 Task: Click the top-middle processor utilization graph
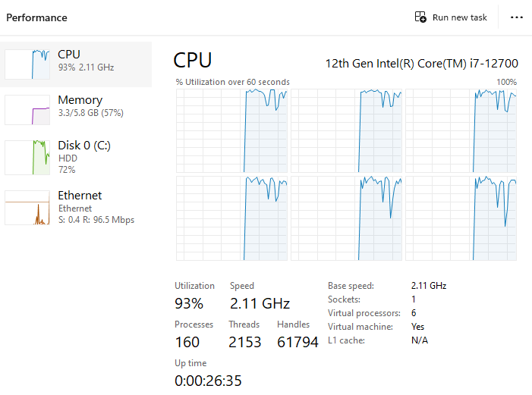(x=346, y=130)
